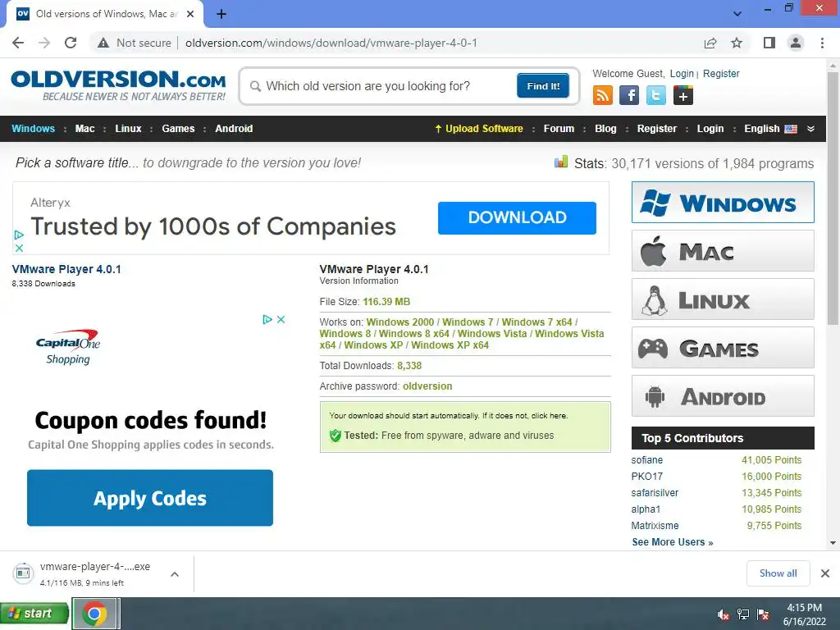This screenshot has width=840, height=630.
Task: Click the page vertical scrollbar
Action: coord(833,199)
